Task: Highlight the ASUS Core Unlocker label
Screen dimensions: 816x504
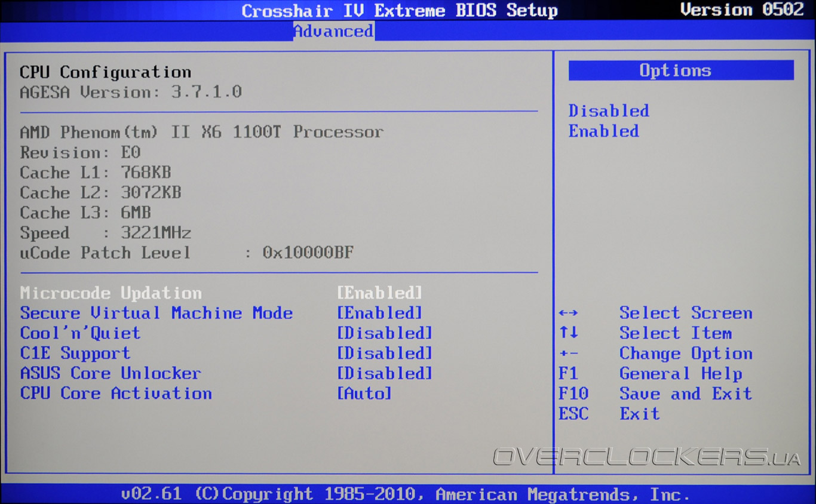Action: pos(111,373)
